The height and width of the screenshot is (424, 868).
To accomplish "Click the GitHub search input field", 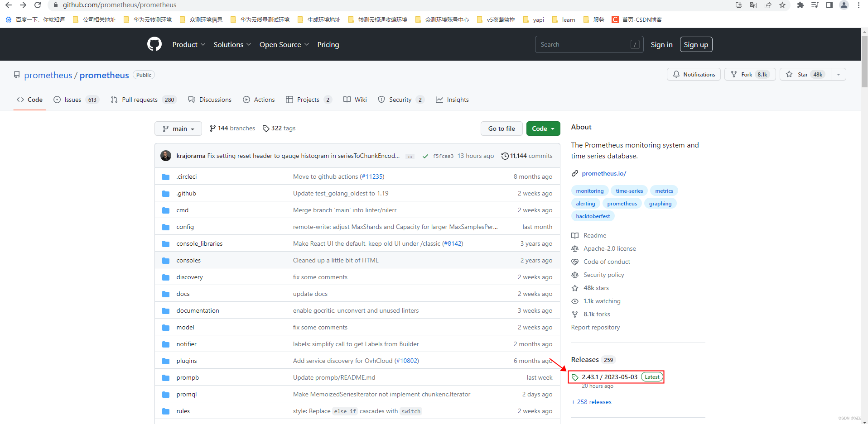I will 589,44.
